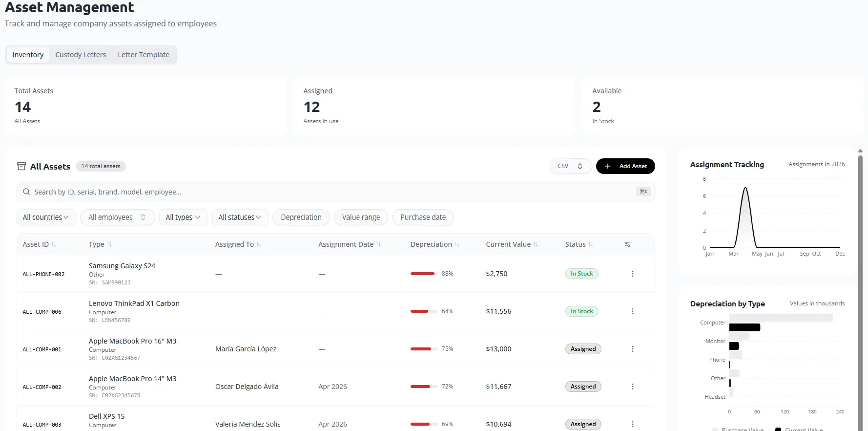Click the 69% depreciation bar for Dell XPS 15
This screenshot has height=431, width=868.
pyautogui.click(x=424, y=424)
